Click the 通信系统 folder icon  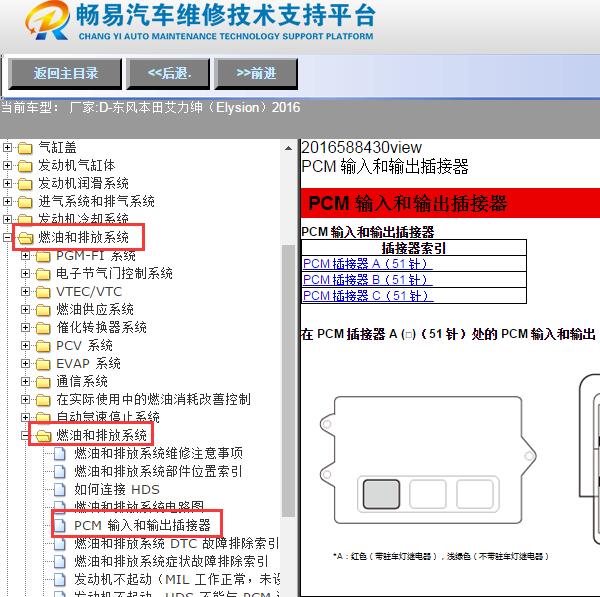click(x=43, y=382)
